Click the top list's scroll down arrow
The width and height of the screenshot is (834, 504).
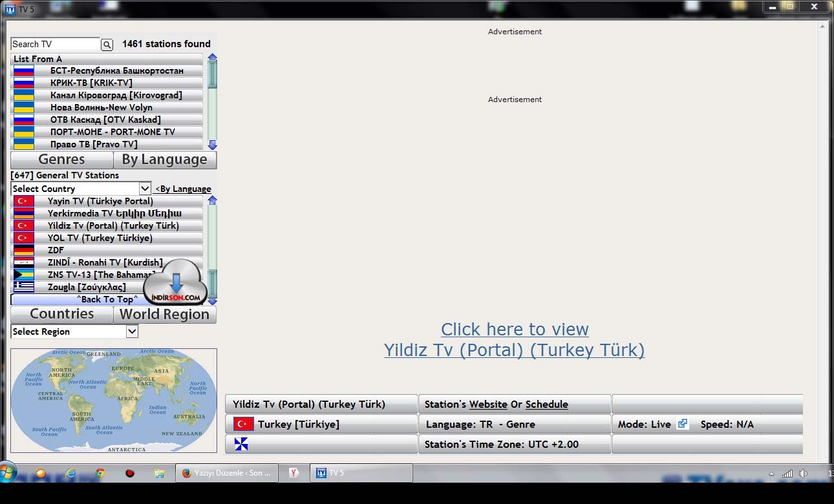click(x=212, y=145)
